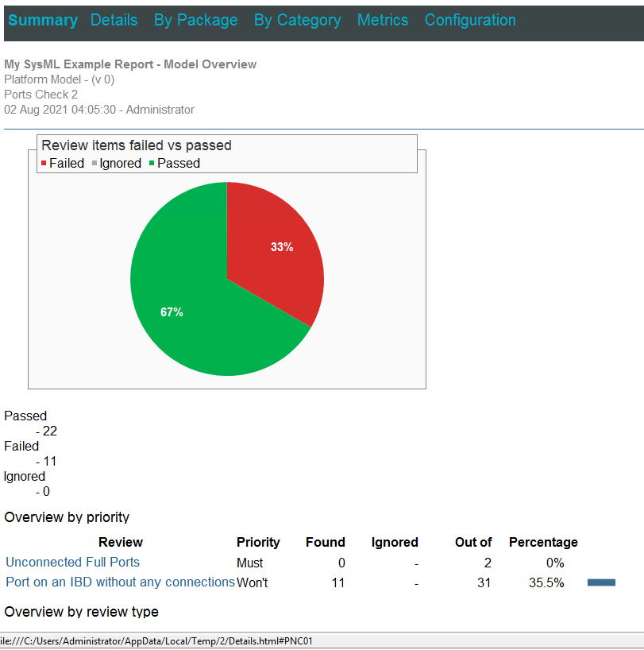The height and width of the screenshot is (650, 644).
Task: Open the Unconnected Full Ports link
Action: point(72,562)
